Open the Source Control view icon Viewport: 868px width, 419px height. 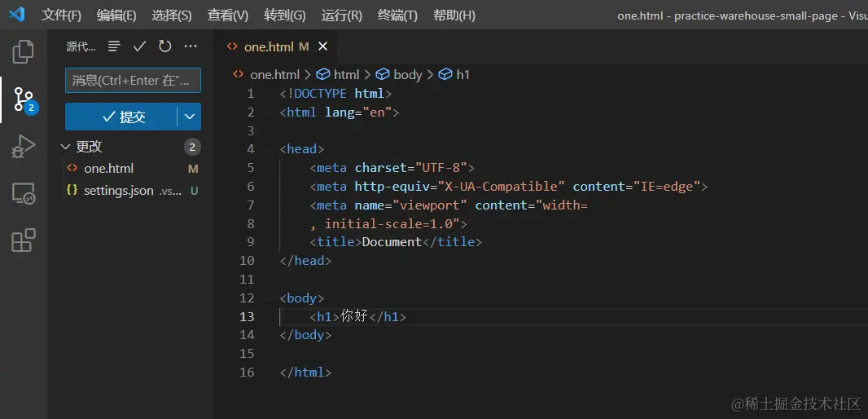(x=24, y=99)
